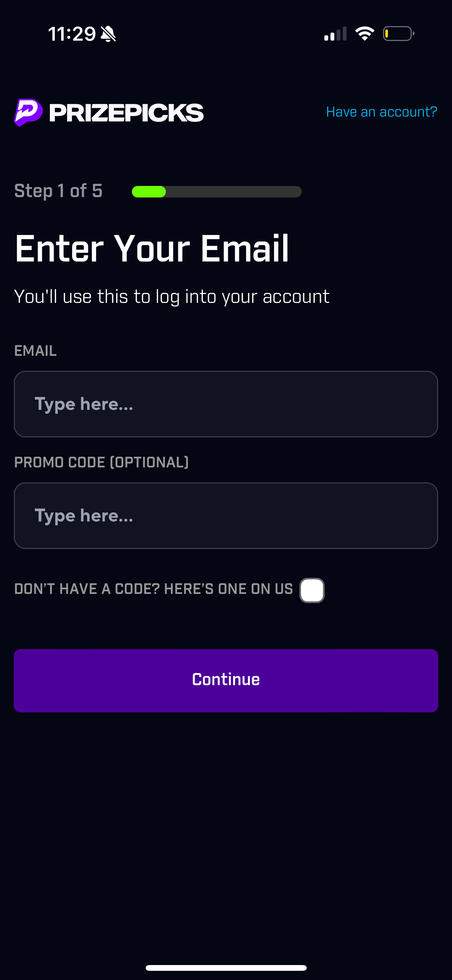The height and width of the screenshot is (980, 452).
Task: Click the green signup progress bar
Action: click(x=217, y=191)
